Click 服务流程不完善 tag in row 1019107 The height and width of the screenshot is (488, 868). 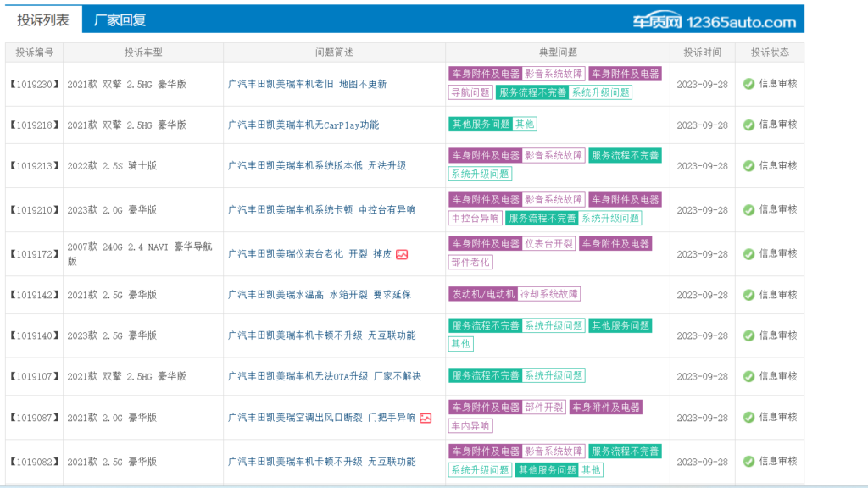point(485,375)
